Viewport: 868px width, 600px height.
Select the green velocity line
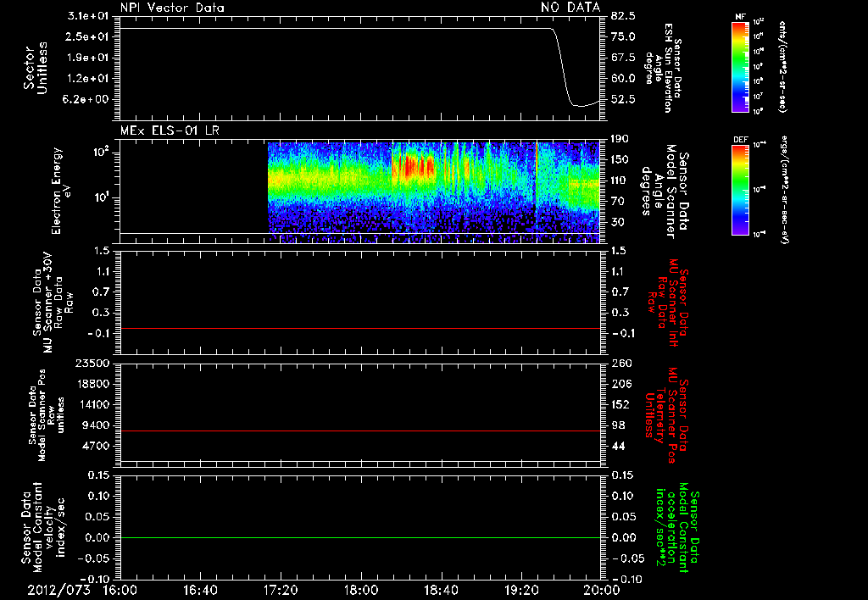(359, 537)
